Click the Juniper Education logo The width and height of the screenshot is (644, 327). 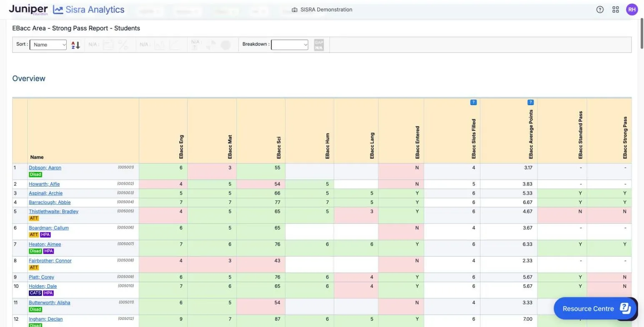click(28, 10)
